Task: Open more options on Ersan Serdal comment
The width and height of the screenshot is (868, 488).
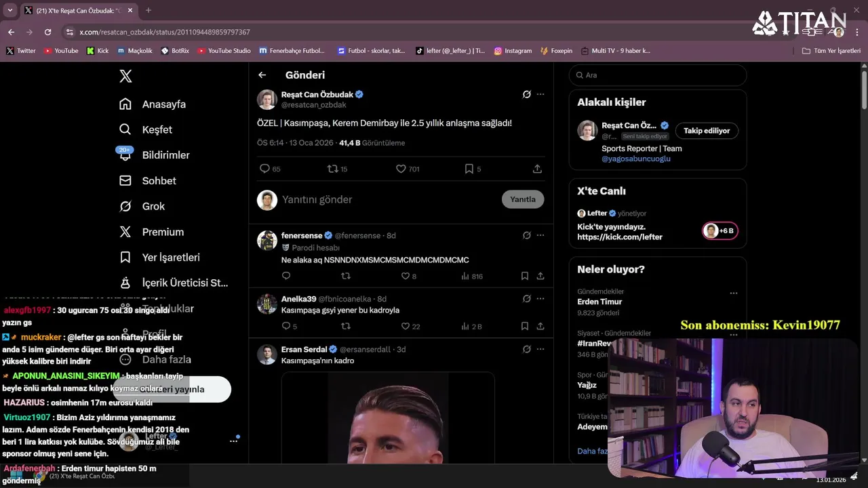Action: point(540,349)
